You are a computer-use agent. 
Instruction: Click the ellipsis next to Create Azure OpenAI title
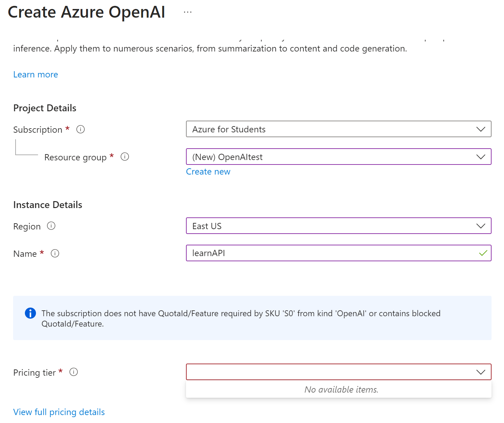187,11
